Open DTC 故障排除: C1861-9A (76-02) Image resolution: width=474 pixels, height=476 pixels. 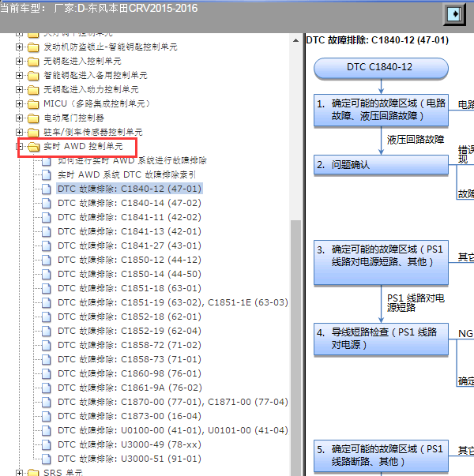tap(130, 388)
